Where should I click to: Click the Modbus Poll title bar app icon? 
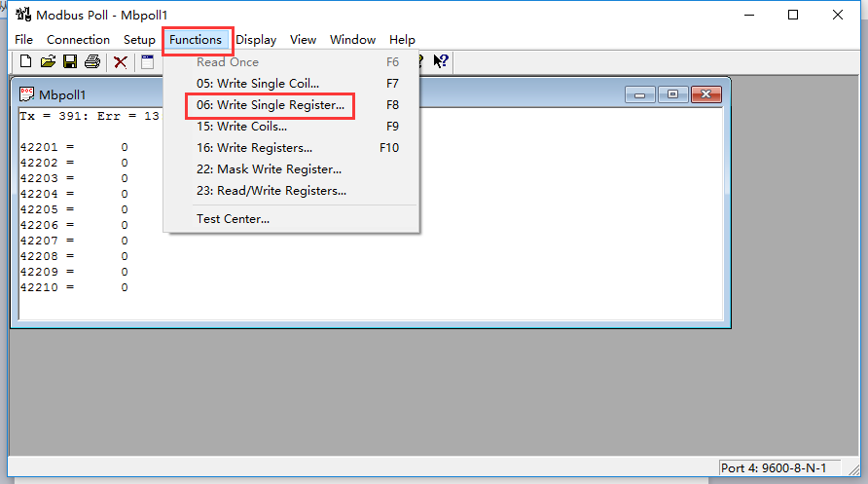[x=23, y=15]
